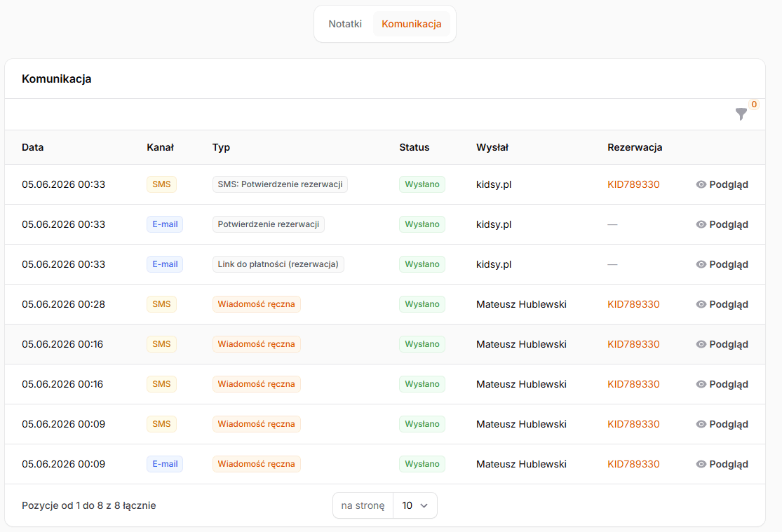Viewport: 782px width, 532px height.
Task: Open the filter funnel icon
Action: tap(741, 114)
